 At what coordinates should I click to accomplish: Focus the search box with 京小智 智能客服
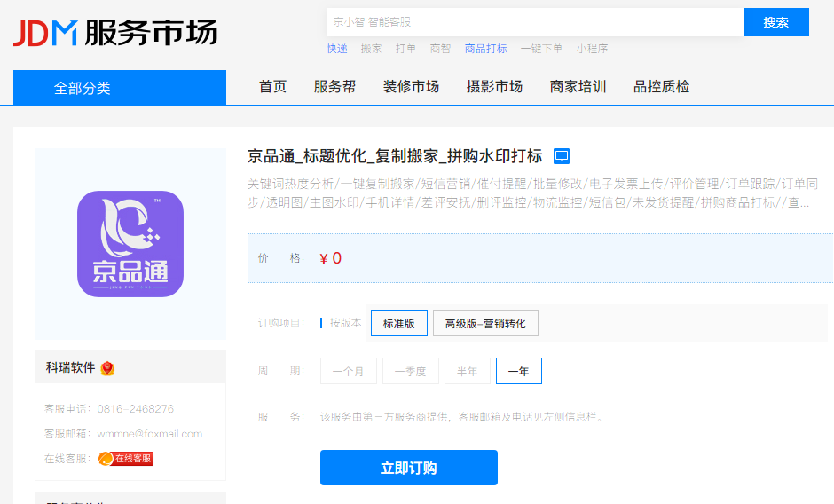pos(534,22)
